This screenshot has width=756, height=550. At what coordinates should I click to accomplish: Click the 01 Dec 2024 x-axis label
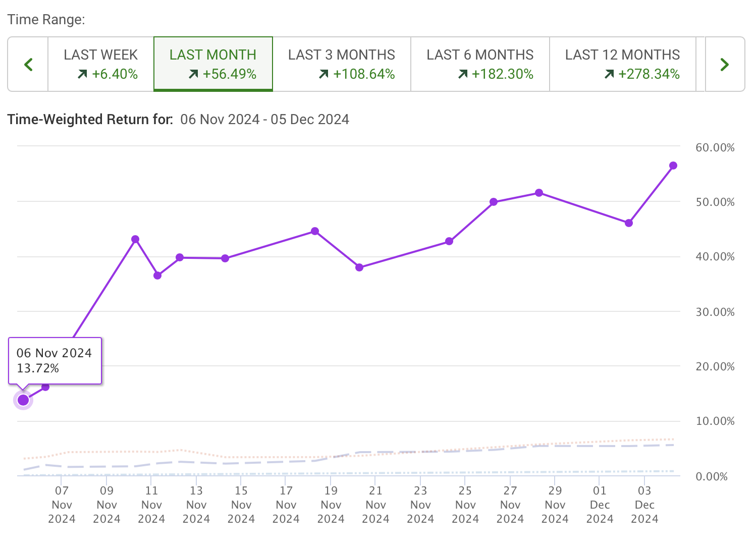coord(600,505)
